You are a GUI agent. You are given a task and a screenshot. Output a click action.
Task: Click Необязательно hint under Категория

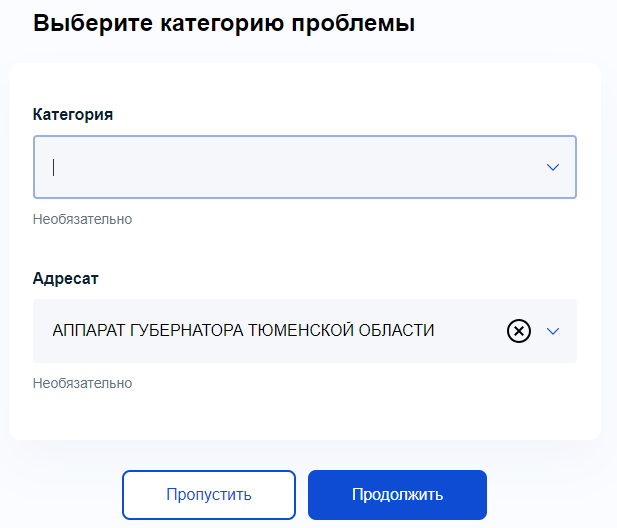point(82,219)
